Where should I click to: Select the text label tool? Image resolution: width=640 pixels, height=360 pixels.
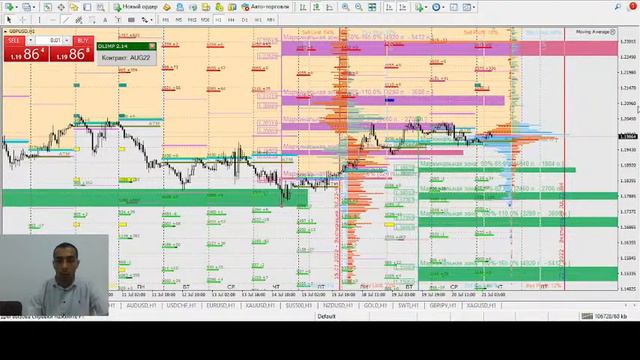coord(118,20)
